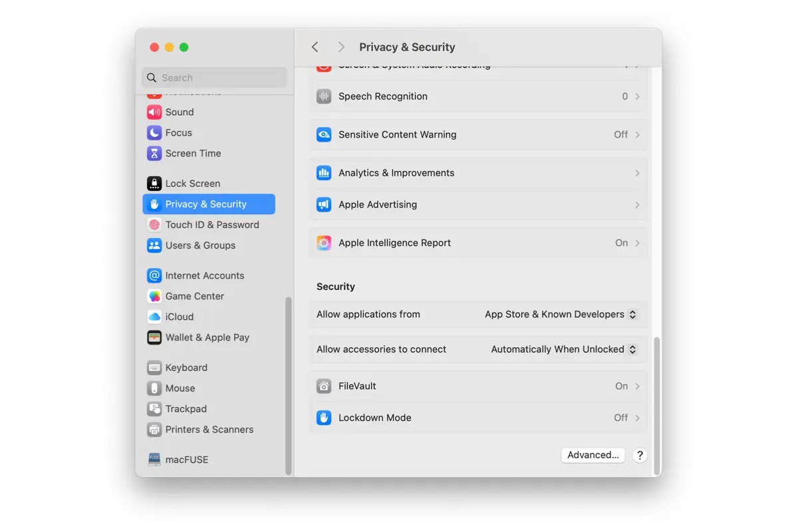Click the yellow minimize window button
This screenshot has height=532, width=798.
169,47
